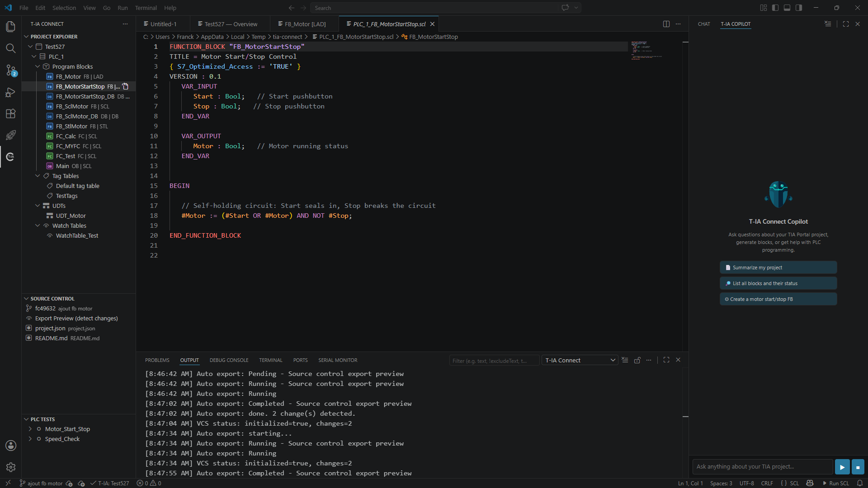Click Run SCL in status bar
This screenshot has width=868, height=488.
coord(835,483)
